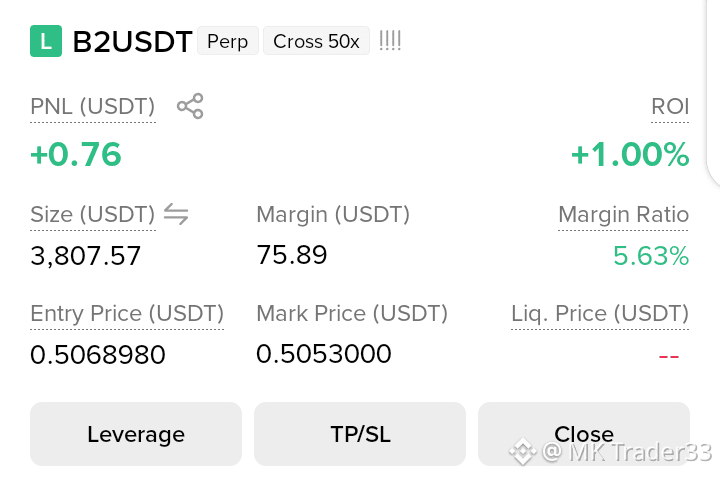
Task: Open the Cross 50x margin mode tag
Action: 316,41
